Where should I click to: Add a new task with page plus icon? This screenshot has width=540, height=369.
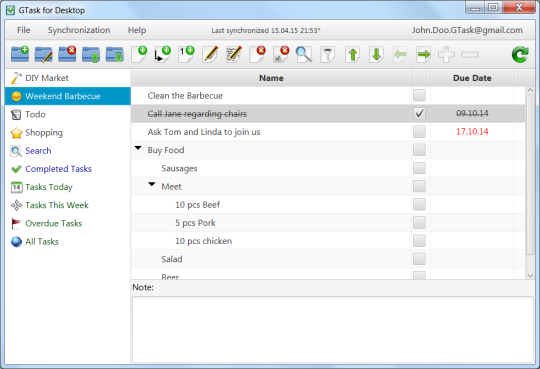(x=139, y=54)
